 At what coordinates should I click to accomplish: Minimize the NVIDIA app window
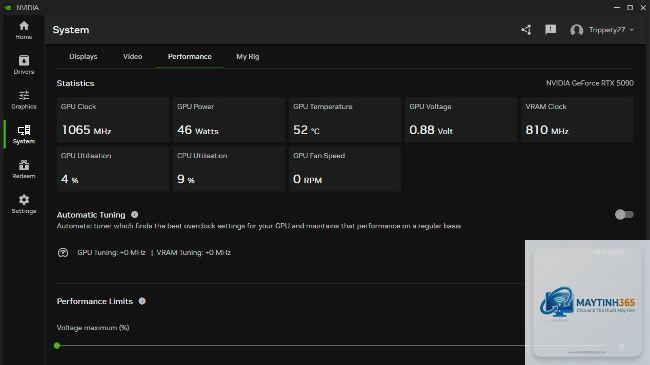(x=616, y=7)
